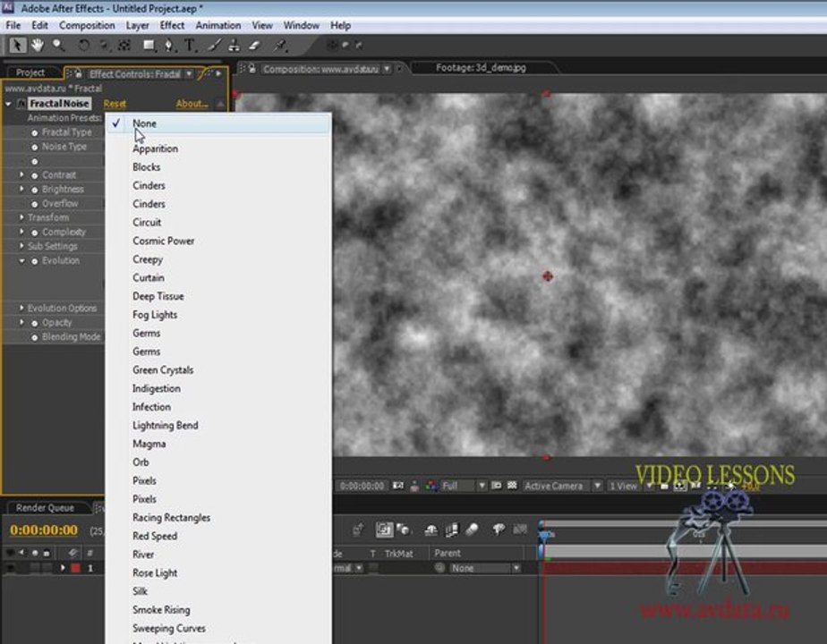Image resolution: width=827 pixels, height=644 pixels.
Task: Select the Clone Stamp tool
Action: [x=234, y=46]
